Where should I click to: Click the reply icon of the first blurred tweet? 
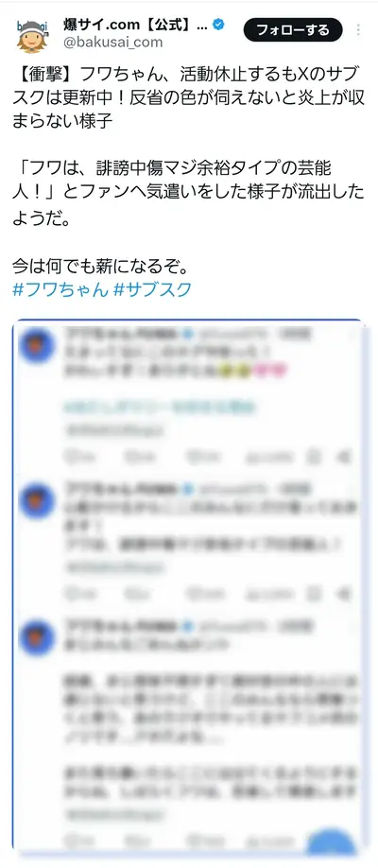pyautogui.click(x=72, y=457)
